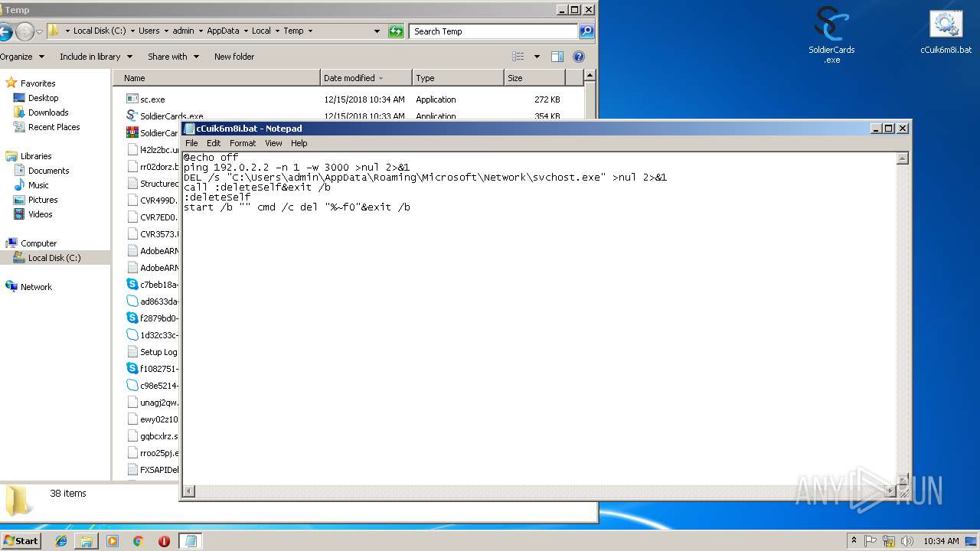
Task: Click the refresh button beside the address bar
Action: (x=396, y=31)
